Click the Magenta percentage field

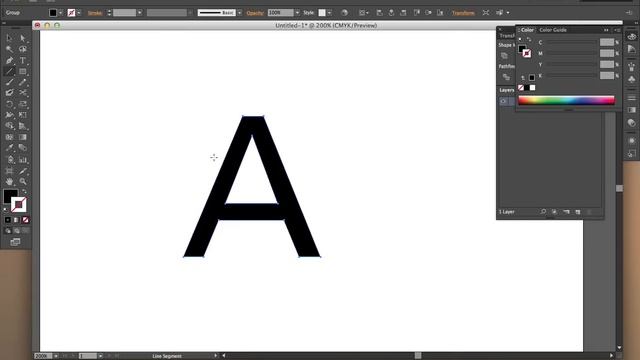click(607, 53)
